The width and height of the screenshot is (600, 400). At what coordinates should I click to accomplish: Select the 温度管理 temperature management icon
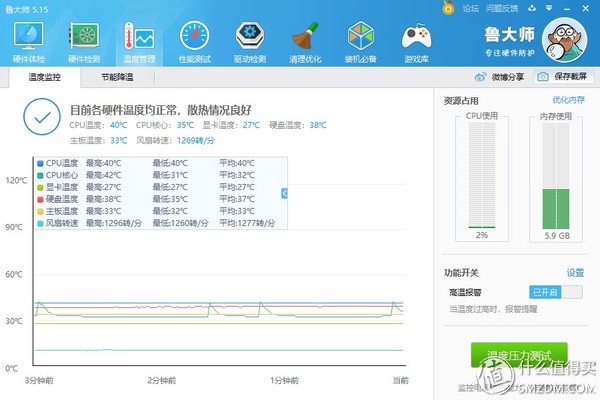[x=139, y=42]
